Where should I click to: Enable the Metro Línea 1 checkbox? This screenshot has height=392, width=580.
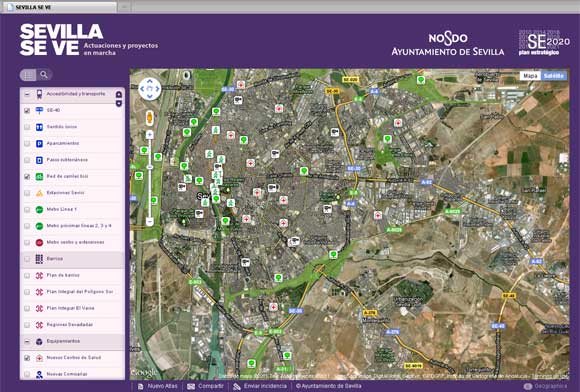(27, 210)
